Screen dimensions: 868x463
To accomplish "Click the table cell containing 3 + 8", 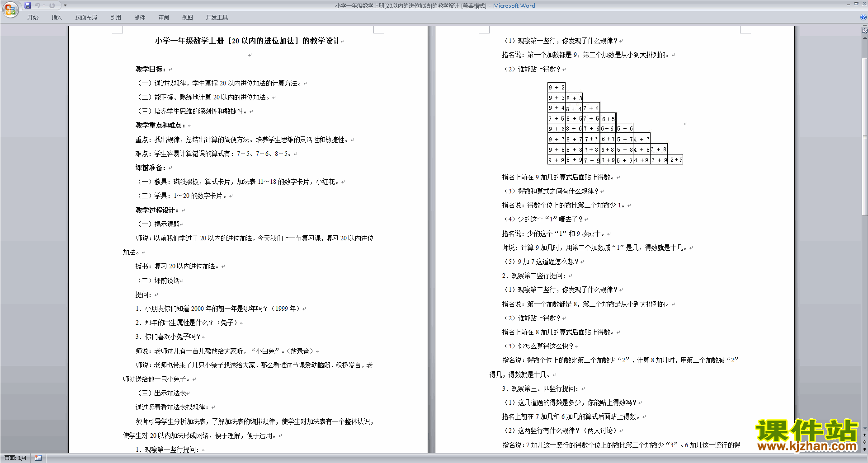I will click(x=659, y=150).
